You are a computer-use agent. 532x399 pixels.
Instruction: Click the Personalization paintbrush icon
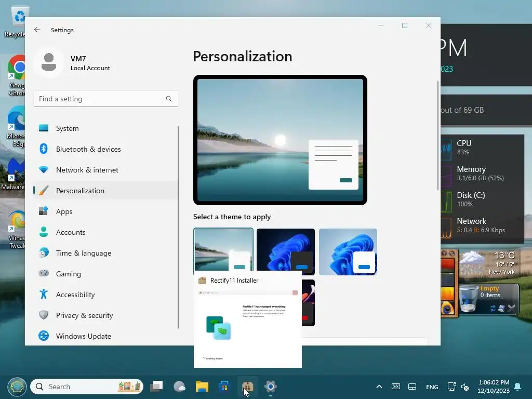tap(44, 190)
